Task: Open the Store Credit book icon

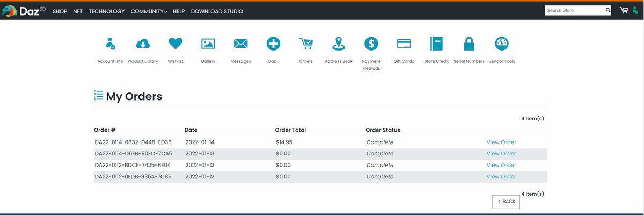Action: tap(436, 44)
